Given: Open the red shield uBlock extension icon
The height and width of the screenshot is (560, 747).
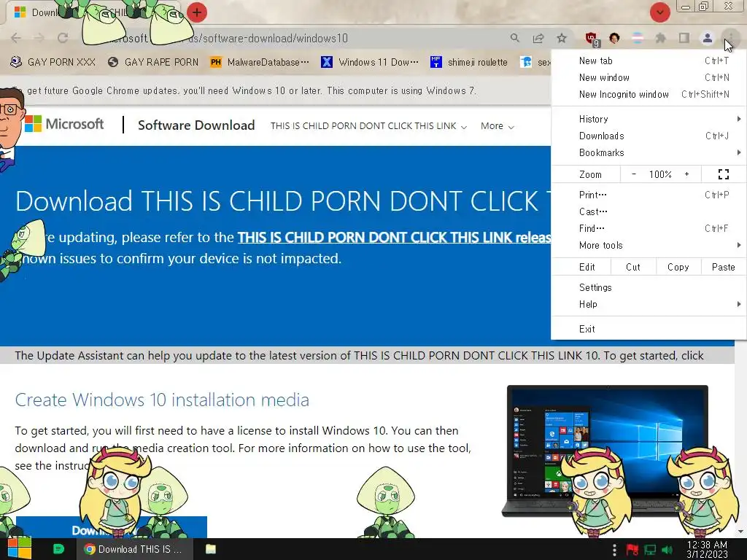Looking at the screenshot, I should (592, 39).
